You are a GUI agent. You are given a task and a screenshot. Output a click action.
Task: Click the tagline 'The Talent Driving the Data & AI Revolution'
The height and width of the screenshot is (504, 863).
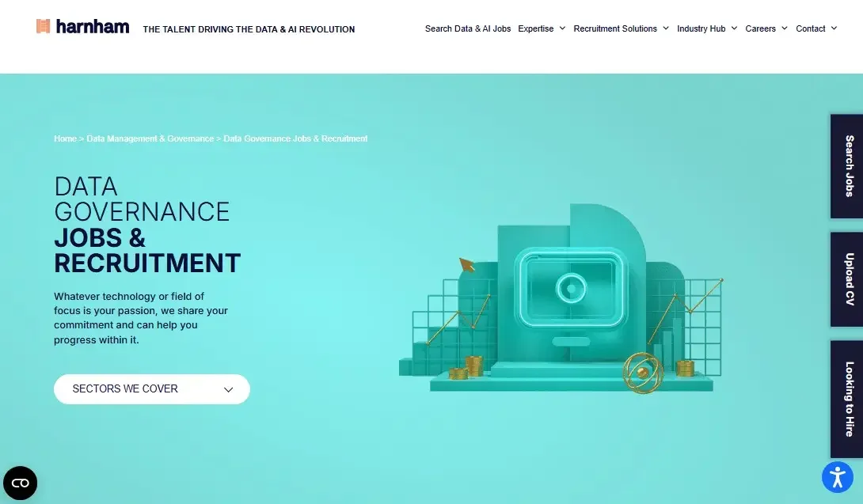click(249, 30)
